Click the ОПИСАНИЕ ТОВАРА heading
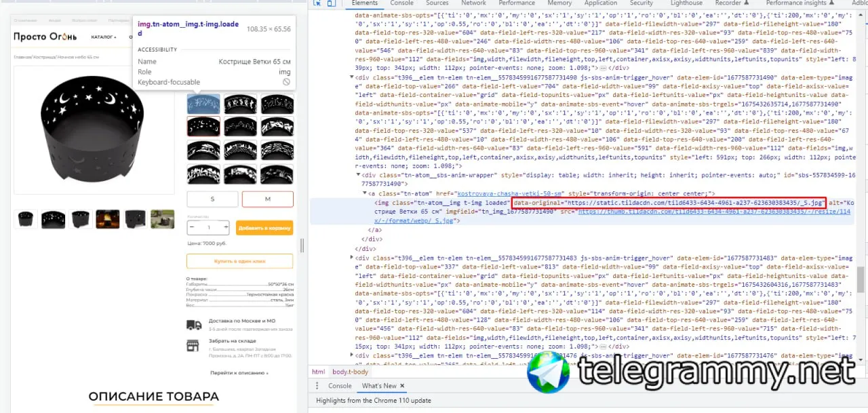 click(x=154, y=397)
